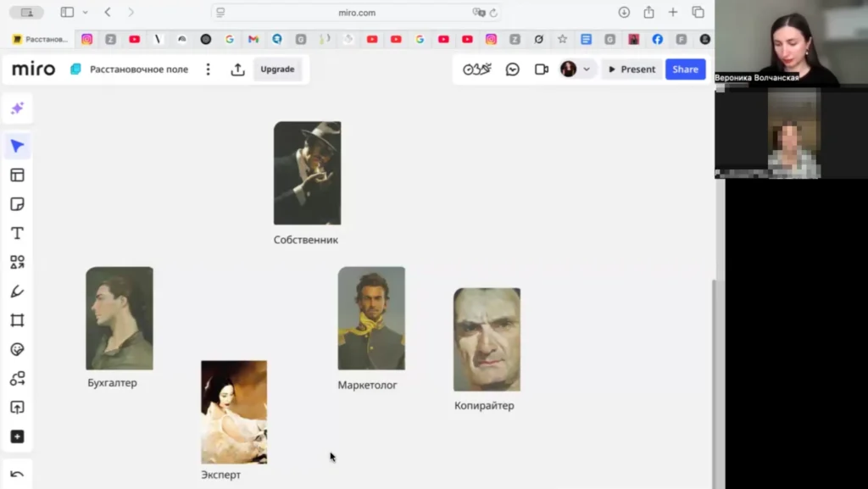Viewport: 868px width, 489px height.
Task: Select the Бухгалтер portrait image
Action: click(x=120, y=318)
